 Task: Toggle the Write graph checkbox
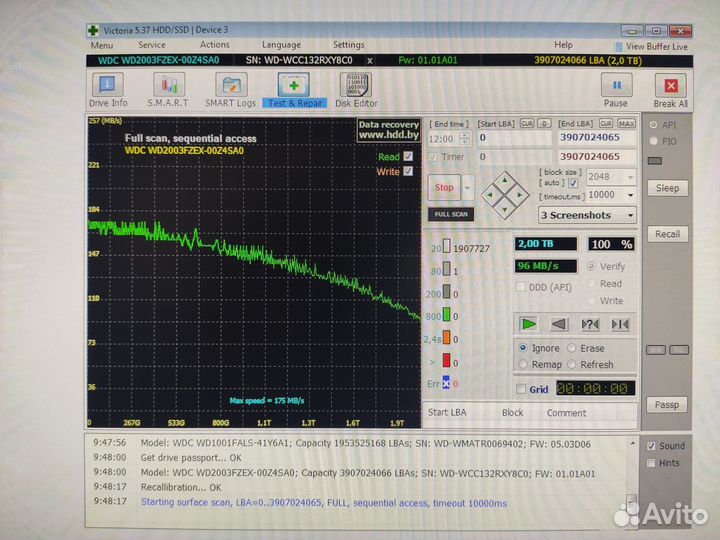(x=408, y=172)
